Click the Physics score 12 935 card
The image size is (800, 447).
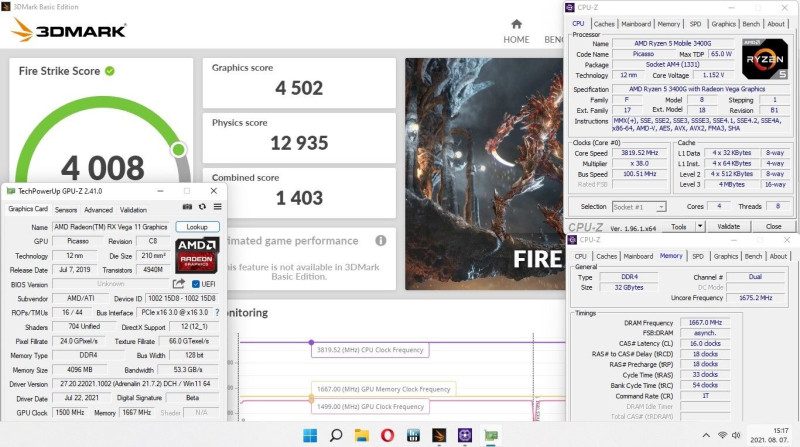click(299, 138)
